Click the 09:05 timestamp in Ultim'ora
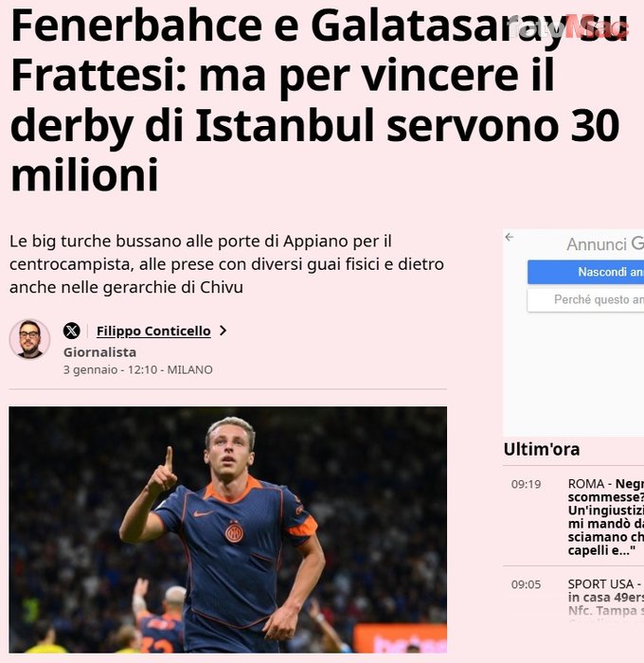The height and width of the screenshot is (663, 644). point(526,584)
